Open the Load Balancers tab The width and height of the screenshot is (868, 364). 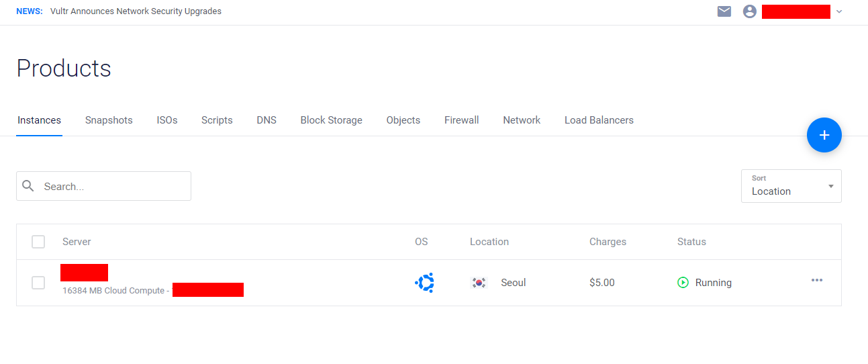point(599,120)
